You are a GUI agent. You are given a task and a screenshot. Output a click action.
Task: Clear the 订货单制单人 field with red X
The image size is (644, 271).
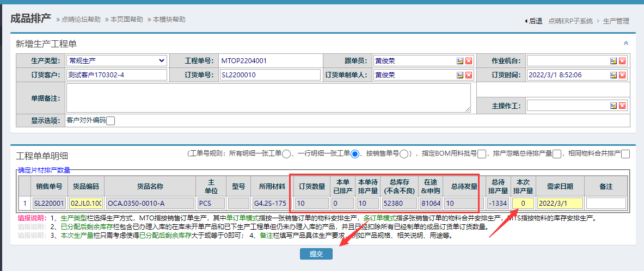pyautogui.click(x=468, y=75)
